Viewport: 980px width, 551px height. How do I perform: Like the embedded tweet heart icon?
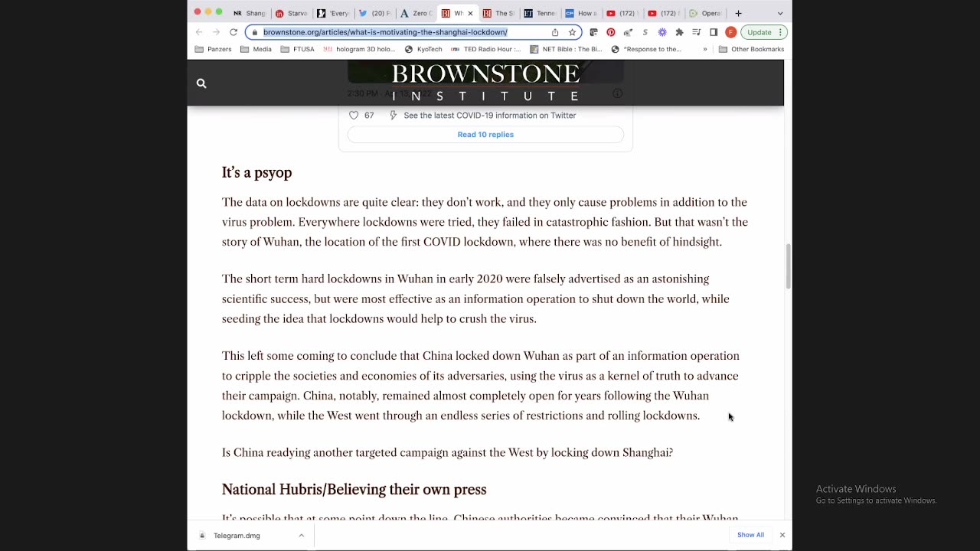coord(354,116)
